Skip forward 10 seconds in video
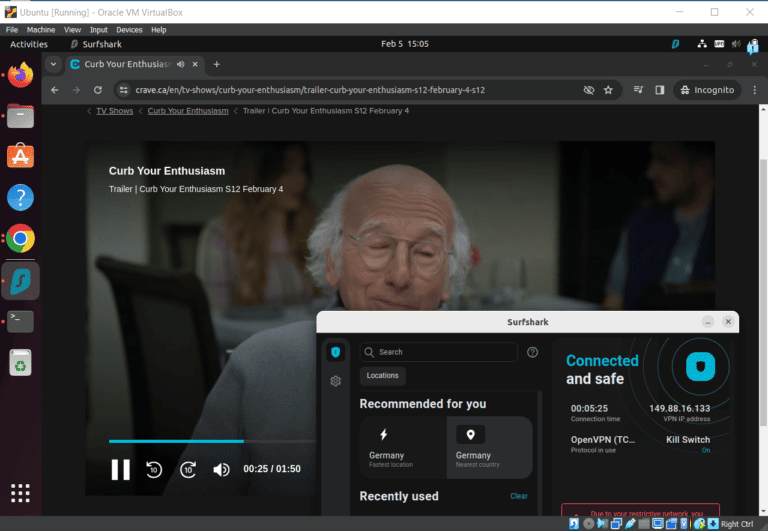The width and height of the screenshot is (768, 531). [x=188, y=469]
